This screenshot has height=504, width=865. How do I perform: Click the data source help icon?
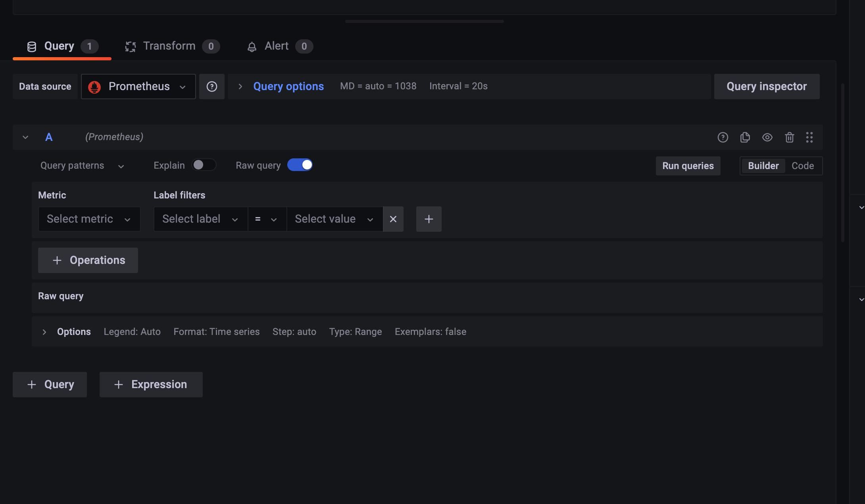coord(211,87)
